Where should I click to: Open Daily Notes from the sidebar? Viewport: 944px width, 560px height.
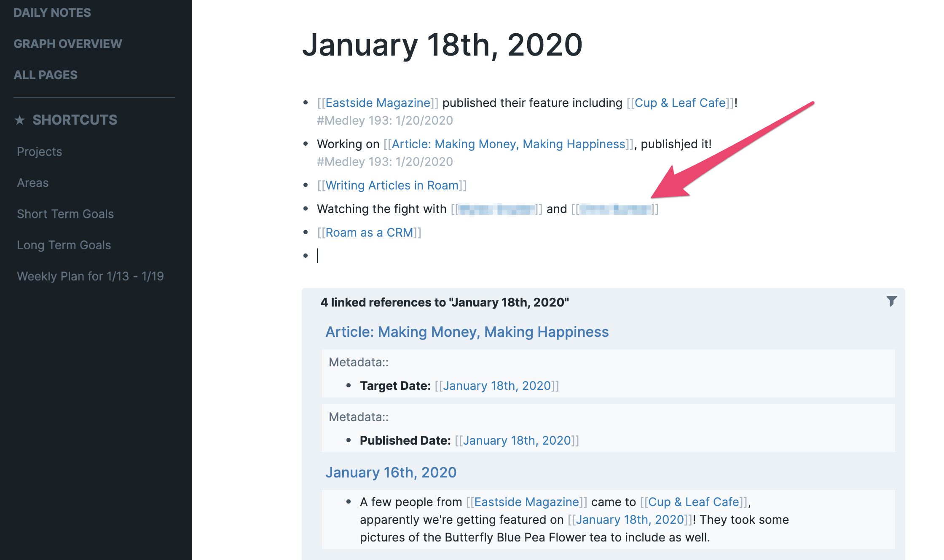click(52, 13)
